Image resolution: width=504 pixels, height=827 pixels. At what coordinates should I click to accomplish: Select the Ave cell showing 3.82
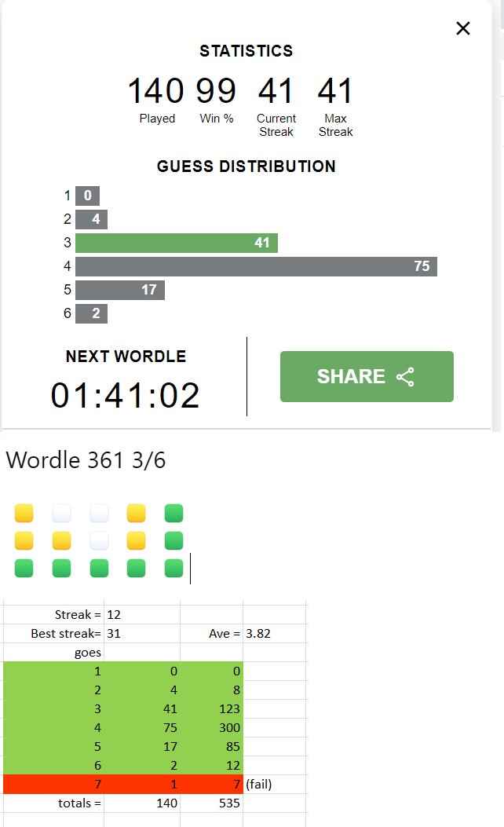(274, 634)
